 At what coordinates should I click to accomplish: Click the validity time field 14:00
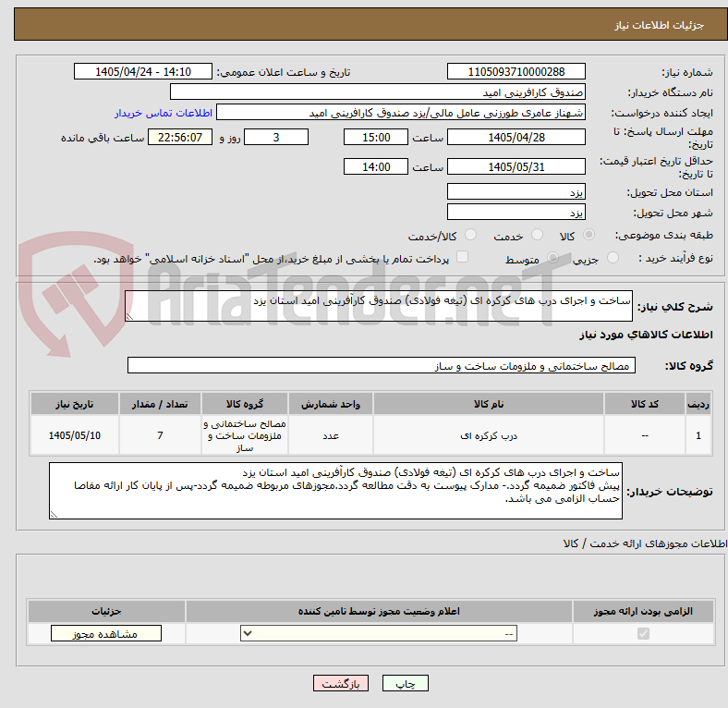point(376,166)
